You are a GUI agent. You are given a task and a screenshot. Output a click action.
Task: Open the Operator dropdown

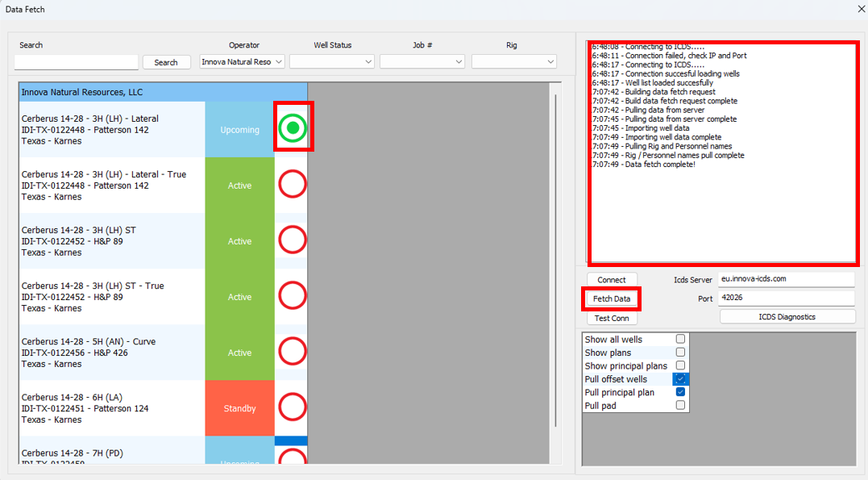coord(243,62)
